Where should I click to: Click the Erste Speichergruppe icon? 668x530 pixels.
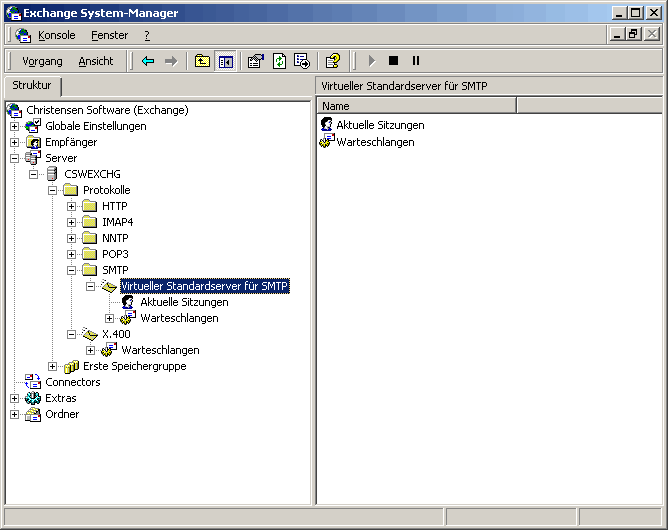pos(71,366)
